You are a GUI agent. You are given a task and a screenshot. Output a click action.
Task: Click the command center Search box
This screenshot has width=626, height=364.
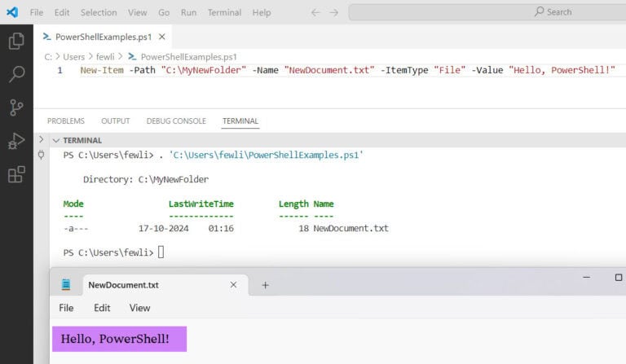487,12
